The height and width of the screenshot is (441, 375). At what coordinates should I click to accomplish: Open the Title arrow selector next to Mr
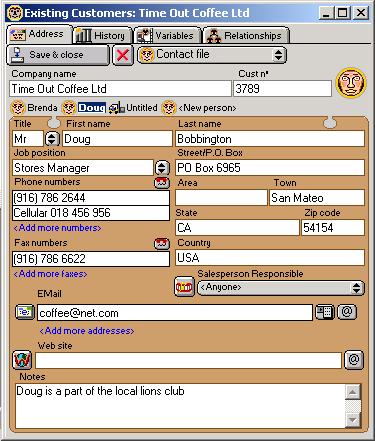52,139
